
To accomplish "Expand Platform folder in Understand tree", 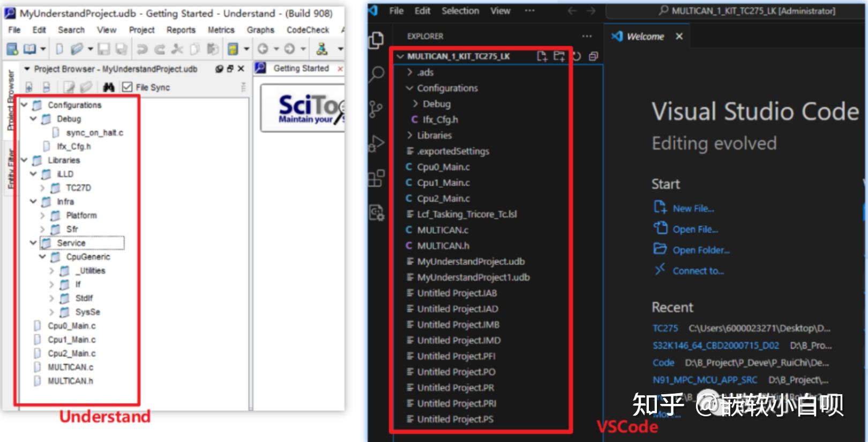I will 42,216.
